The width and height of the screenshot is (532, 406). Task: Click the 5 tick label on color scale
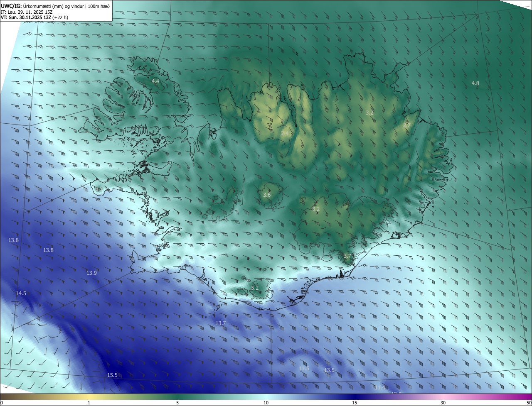point(177,403)
